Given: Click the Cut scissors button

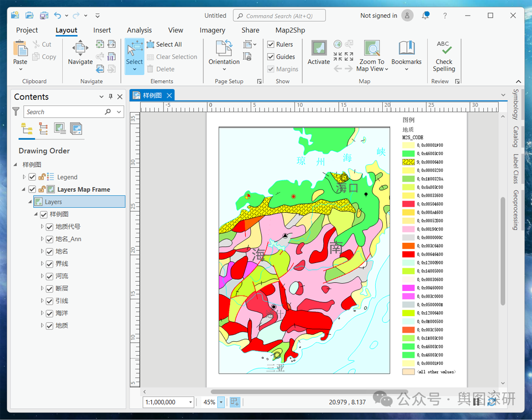Looking at the screenshot, I should tap(42, 44).
